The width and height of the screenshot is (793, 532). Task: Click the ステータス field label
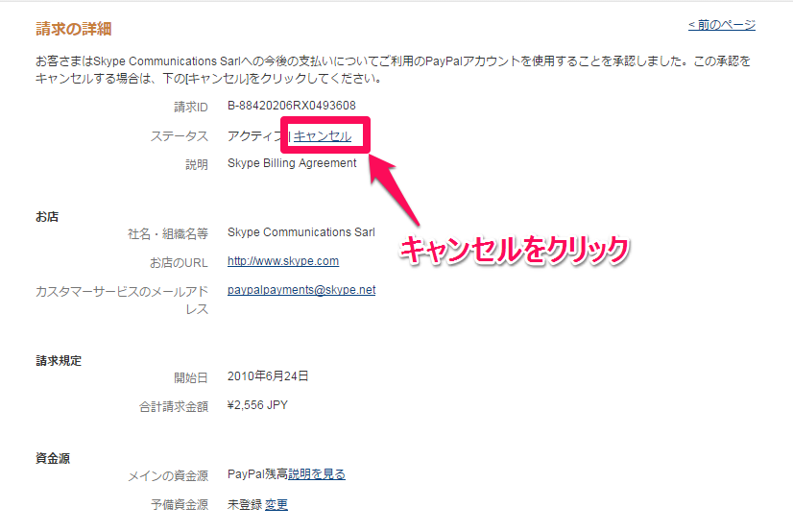coord(180,136)
